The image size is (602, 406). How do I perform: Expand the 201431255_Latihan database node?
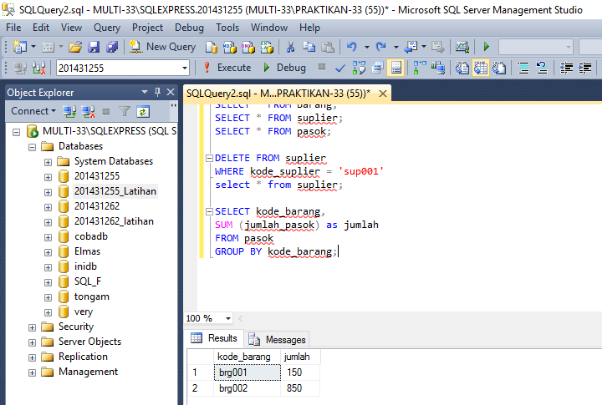point(48,192)
